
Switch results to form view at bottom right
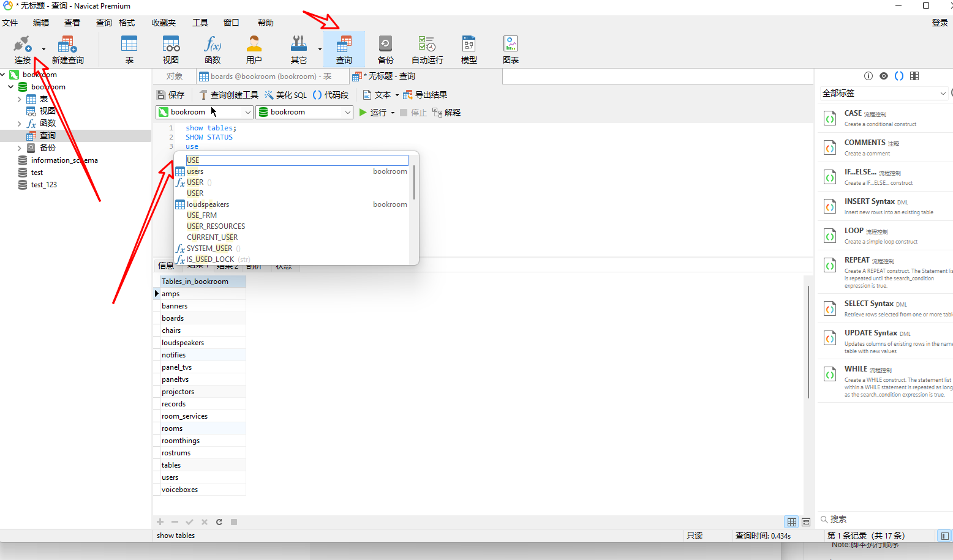pyautogui.click(x=805, y=521)
